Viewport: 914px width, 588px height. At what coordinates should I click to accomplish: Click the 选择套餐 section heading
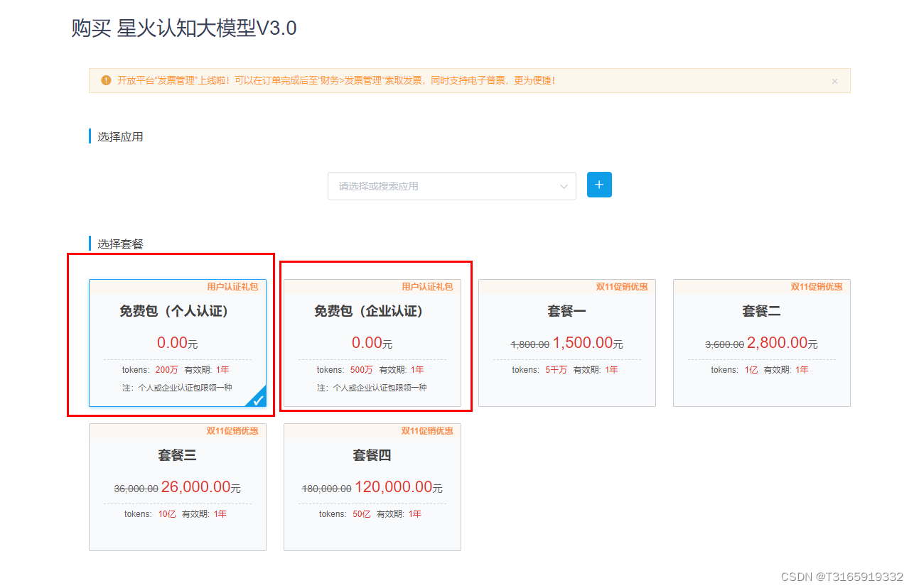click(x=120, y=244)
